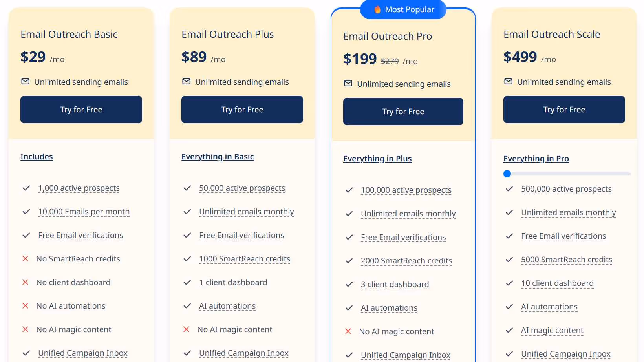Click Try for Free in the Basic plan
The width and height of the screenshot is (644, 362).
pyautogui.click(x=81, y=110)
